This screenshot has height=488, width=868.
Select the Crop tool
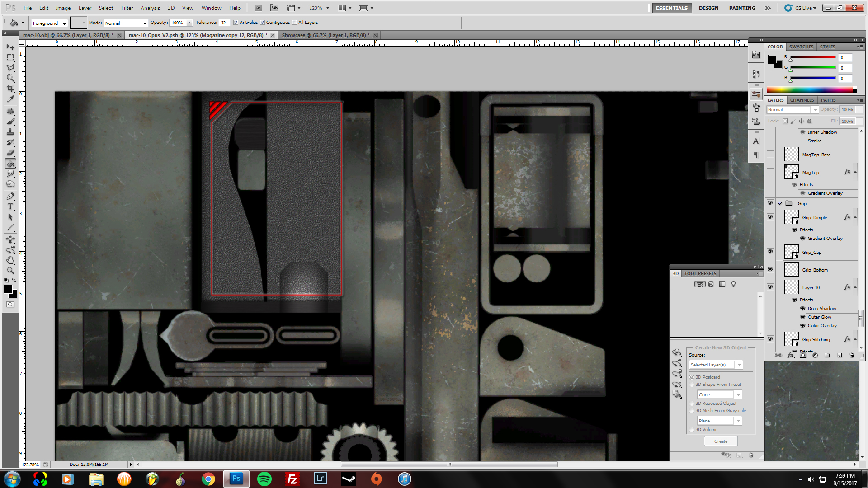(10, 89)
